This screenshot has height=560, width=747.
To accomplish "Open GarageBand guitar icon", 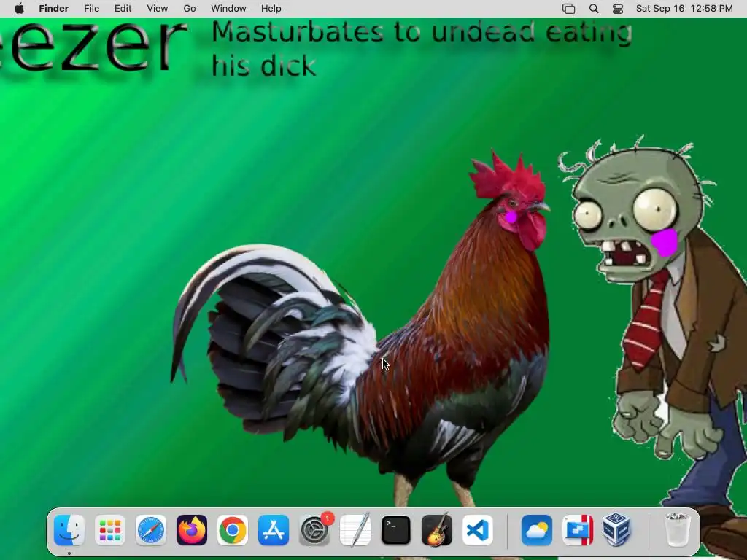I will tap(437, 530).
